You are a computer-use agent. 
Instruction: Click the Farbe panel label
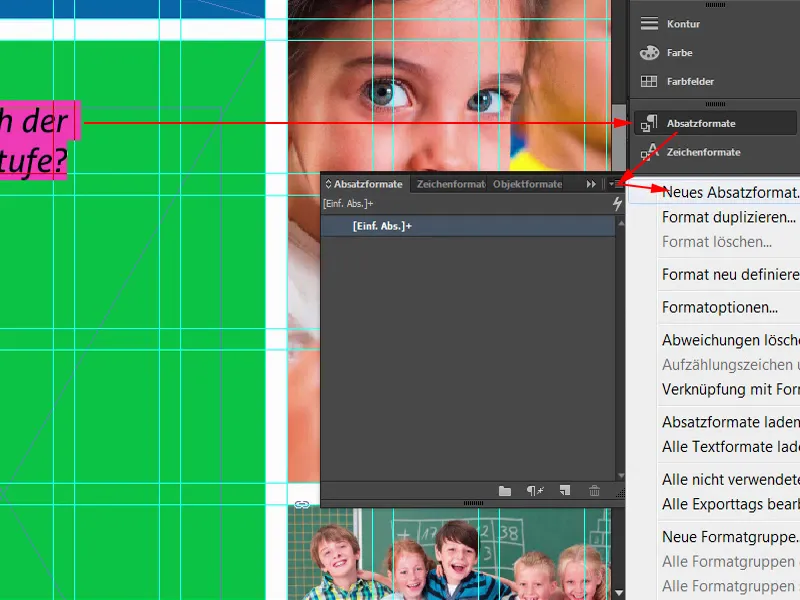pos(680,53)
